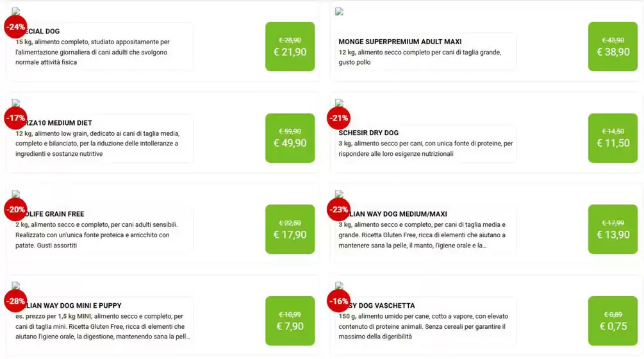Open the Dog Vaschetta product title
The width and height of the screenshot is (644, 359).
[x=383, y=306]
